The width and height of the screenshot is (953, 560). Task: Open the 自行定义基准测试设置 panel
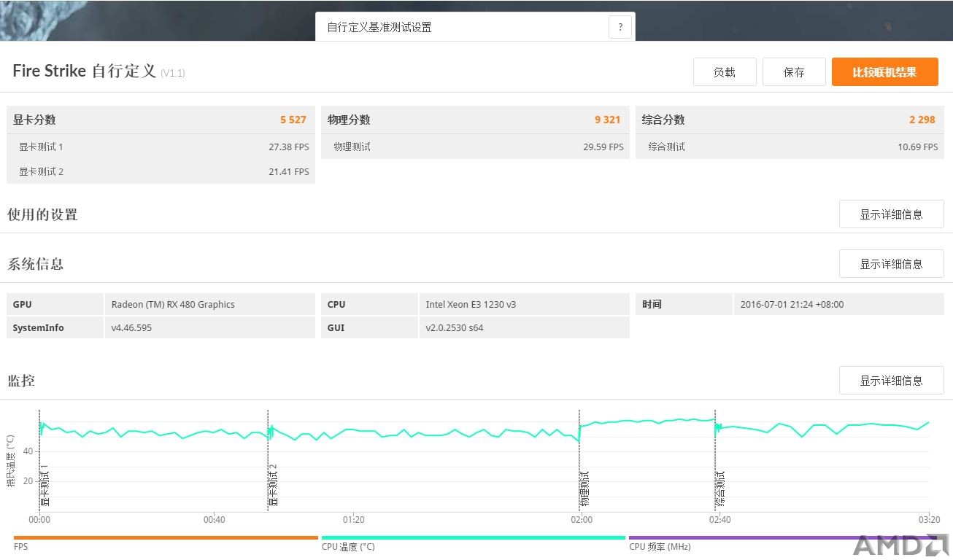(475, 27)
